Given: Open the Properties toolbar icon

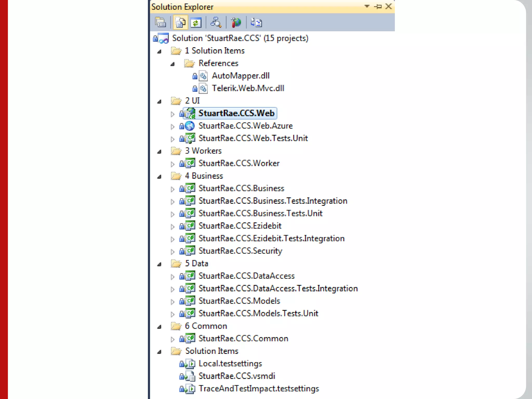Looking at the screenshot, I should pos(160,23).
